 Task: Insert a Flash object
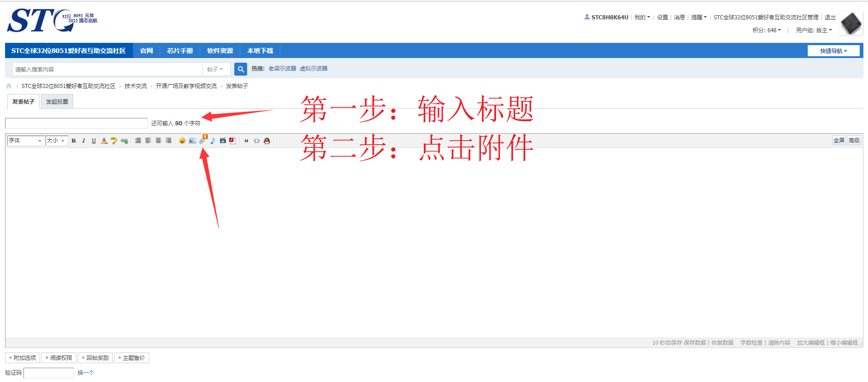click(232, 141)
